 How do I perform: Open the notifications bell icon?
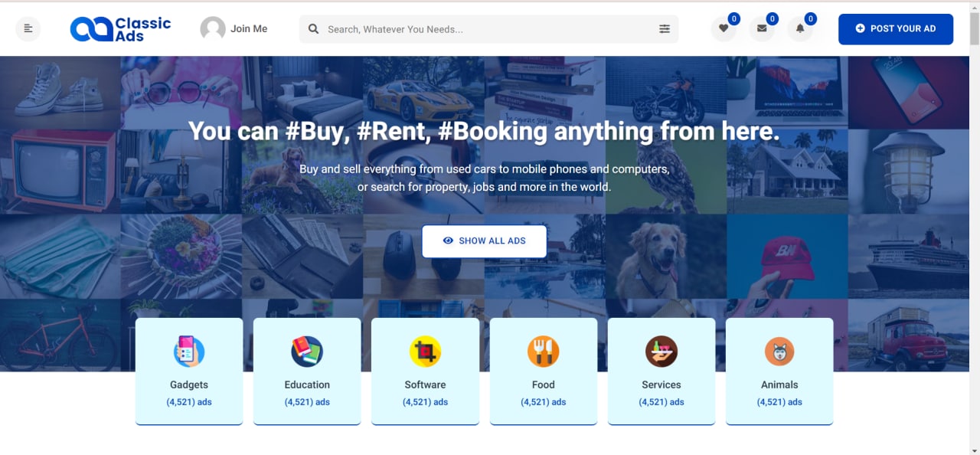(x=799, y=29)
